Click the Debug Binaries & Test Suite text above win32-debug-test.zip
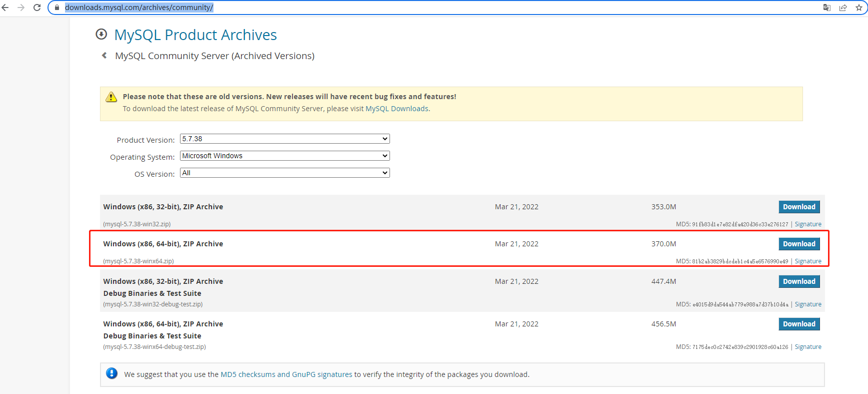This screenshot has height=394, width=868. point(152,293)
